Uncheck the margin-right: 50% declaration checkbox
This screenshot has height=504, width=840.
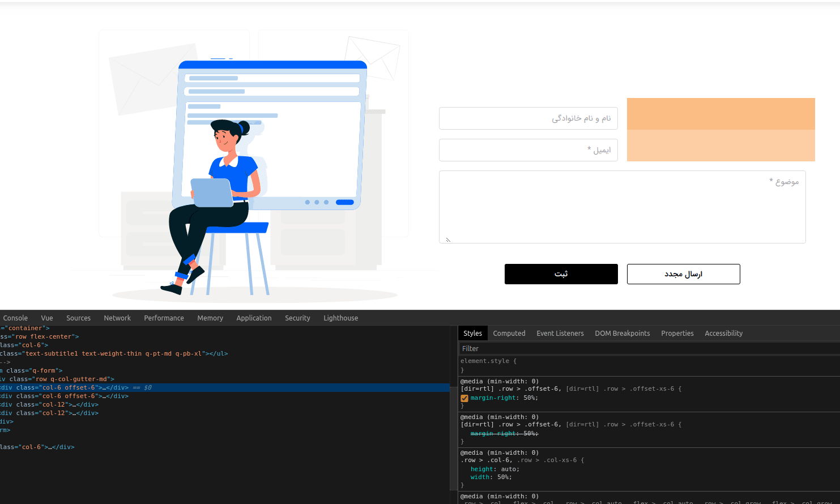464,398
